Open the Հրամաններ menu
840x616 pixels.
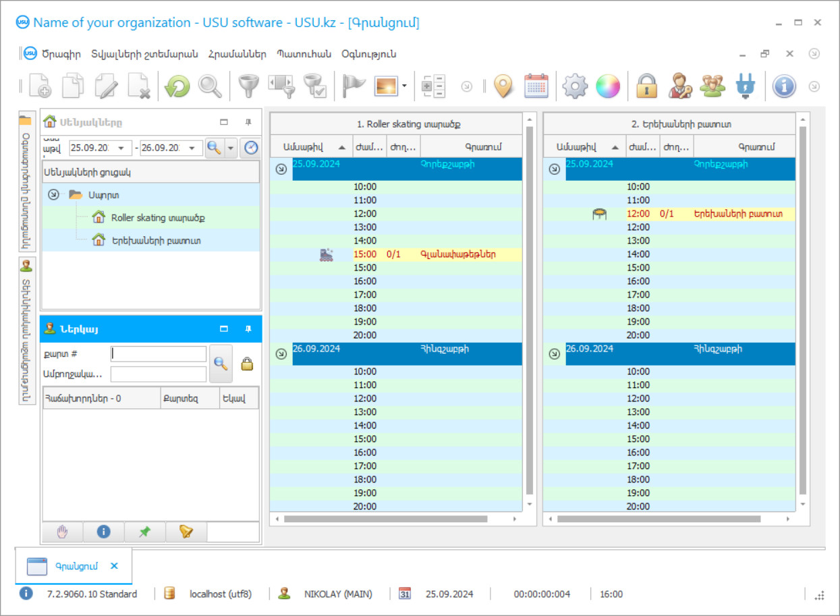coord(237,54)
